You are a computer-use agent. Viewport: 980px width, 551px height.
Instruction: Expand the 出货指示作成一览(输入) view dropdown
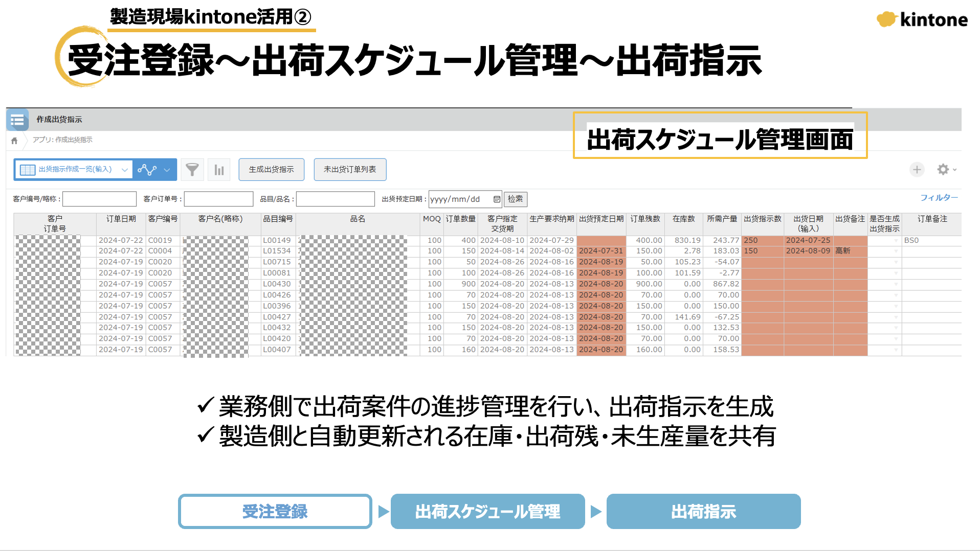tap(124, 170)
